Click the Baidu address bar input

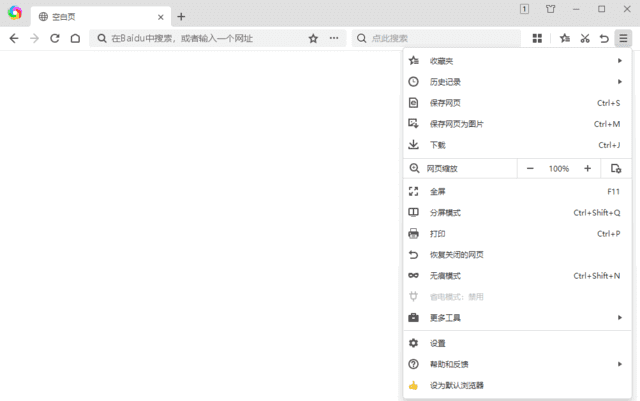[200, 38]
